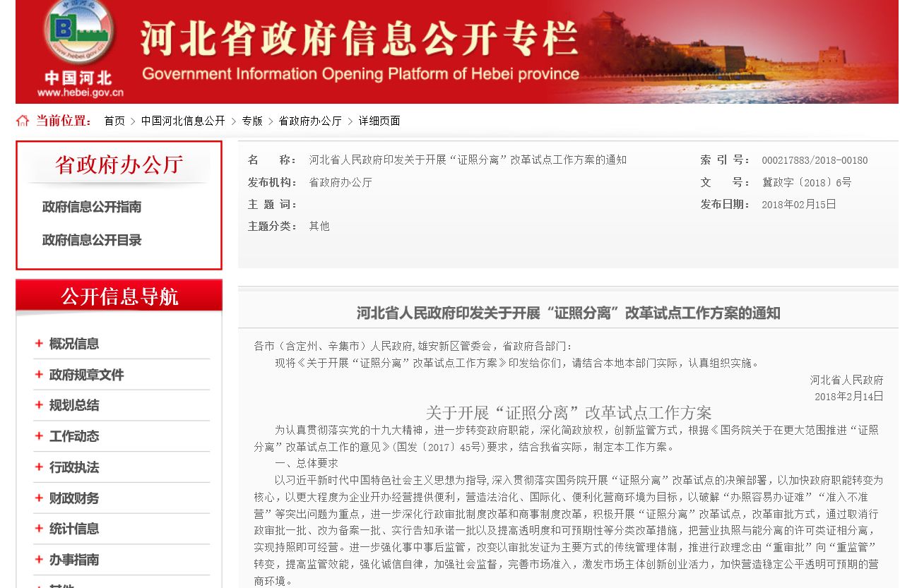900x588 pixels.
Task: Click plus icon next to 办事指南
Action: tap(39, 560)
